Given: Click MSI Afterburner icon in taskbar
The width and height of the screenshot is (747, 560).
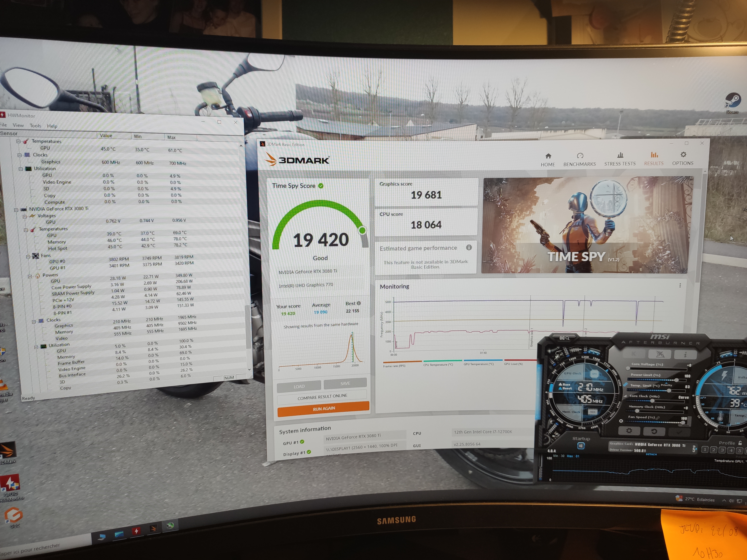Looking at the screenshot, I should pos(170,526).
